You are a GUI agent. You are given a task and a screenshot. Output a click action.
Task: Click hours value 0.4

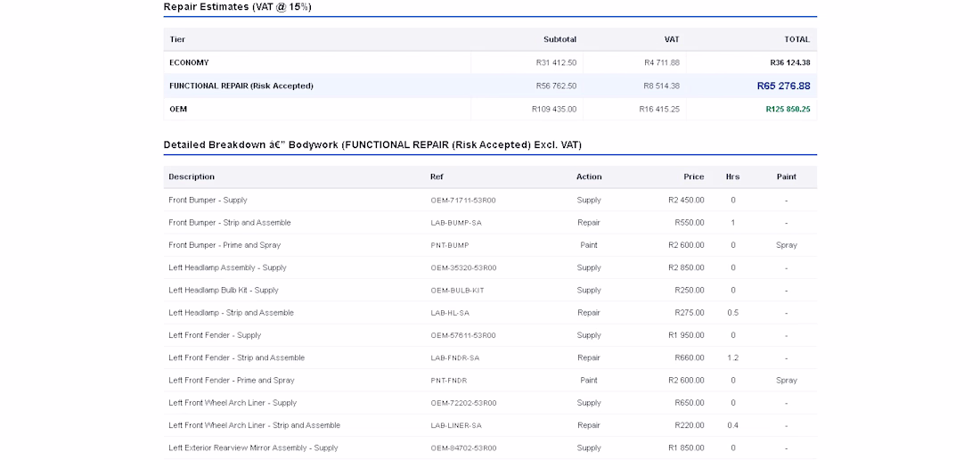point(732,425)
